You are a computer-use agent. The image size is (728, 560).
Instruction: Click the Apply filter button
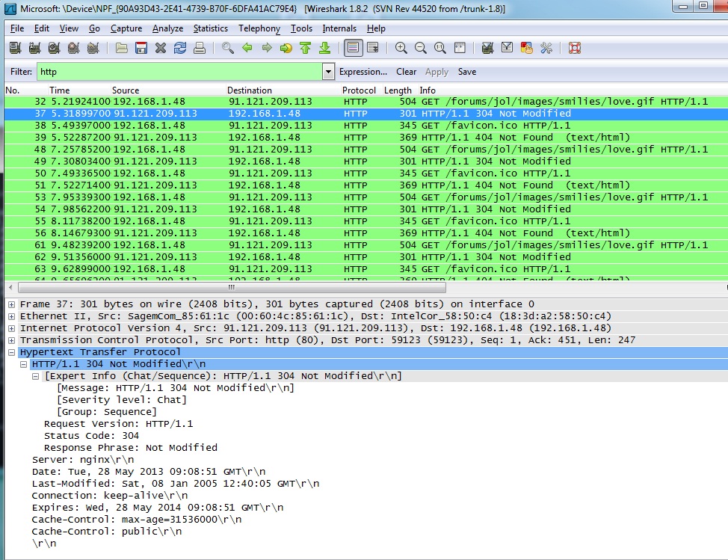pos(437,72)
